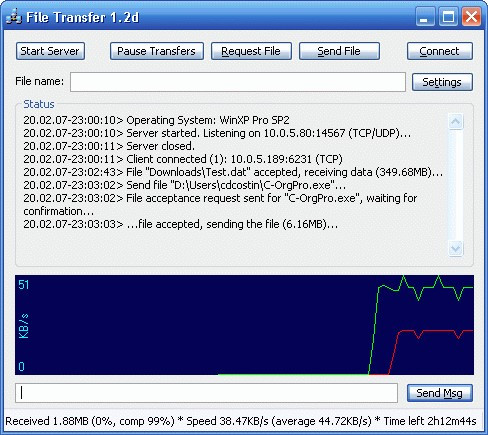Select the 'Server closed.' log entry

[x=109, y=146]
